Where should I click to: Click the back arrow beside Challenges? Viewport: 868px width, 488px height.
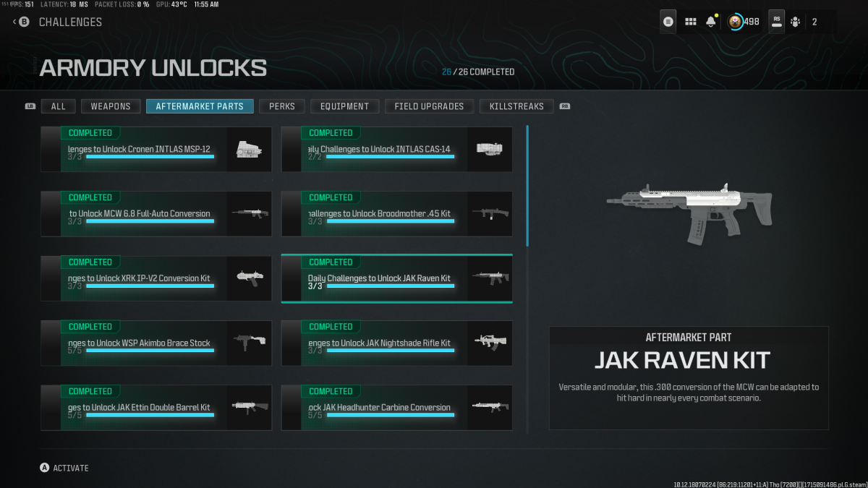(x=13, y=22)
